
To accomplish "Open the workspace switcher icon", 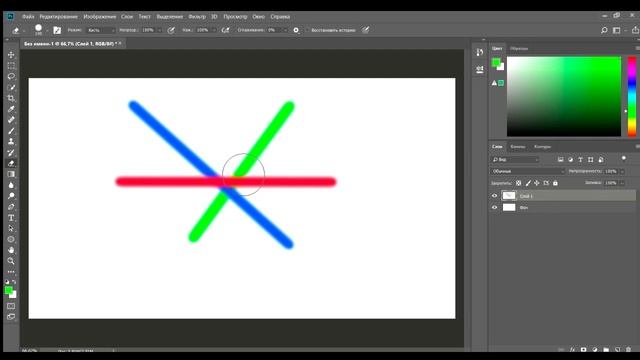I will [x=617, y=30].
